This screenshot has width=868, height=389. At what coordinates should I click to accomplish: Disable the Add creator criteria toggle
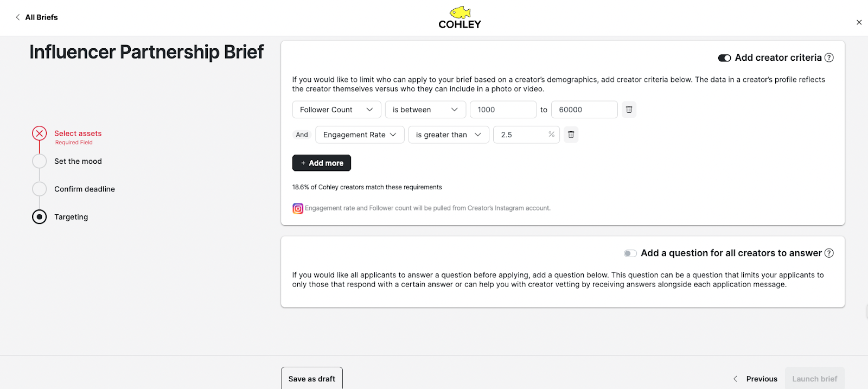pos(724,58)
